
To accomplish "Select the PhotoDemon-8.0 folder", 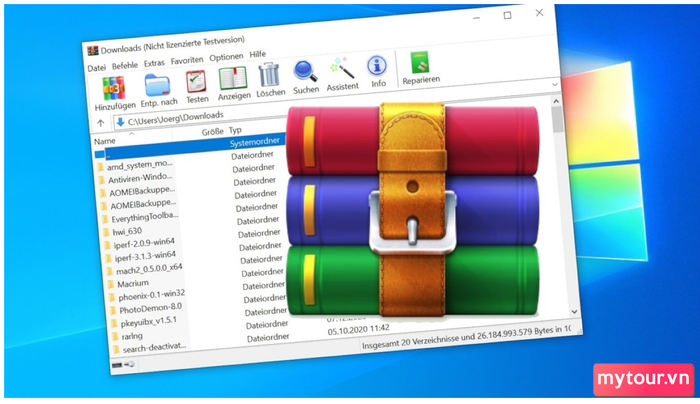I will (150, 308).
